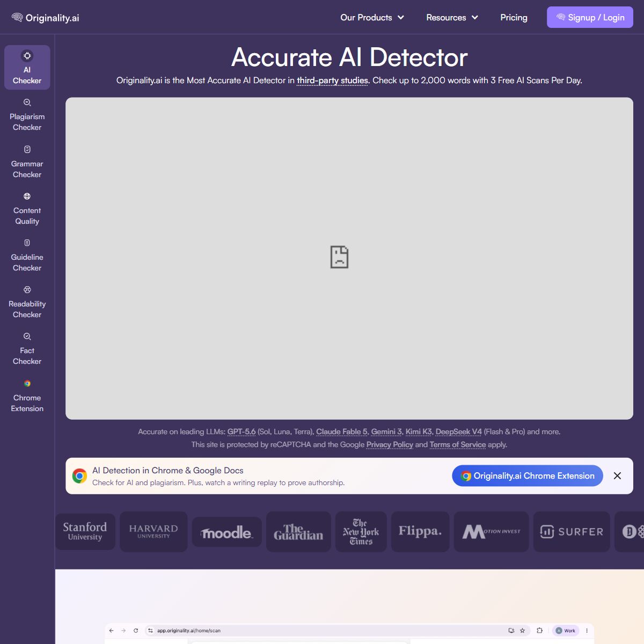
Task: Open the Readability Checker sidebar icon
Action: coord(27,290)
